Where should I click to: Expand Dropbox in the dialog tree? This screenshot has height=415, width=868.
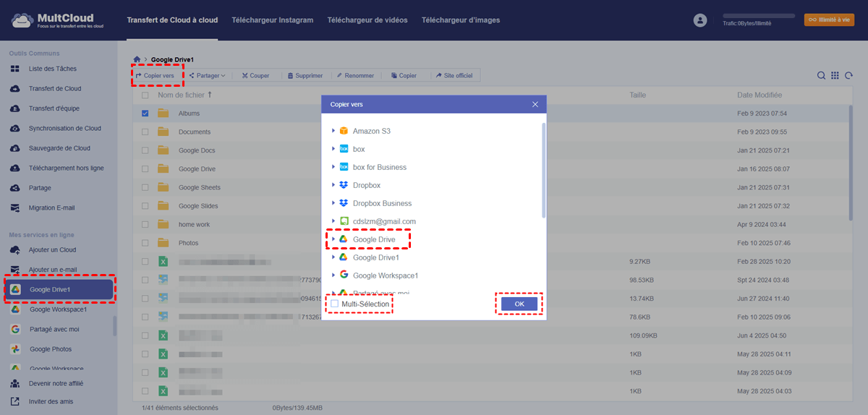point(333,185)
